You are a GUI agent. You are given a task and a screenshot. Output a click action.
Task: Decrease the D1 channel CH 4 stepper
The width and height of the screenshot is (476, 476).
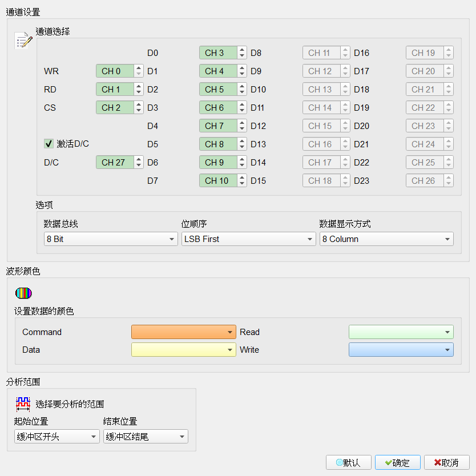pos(242,74)
